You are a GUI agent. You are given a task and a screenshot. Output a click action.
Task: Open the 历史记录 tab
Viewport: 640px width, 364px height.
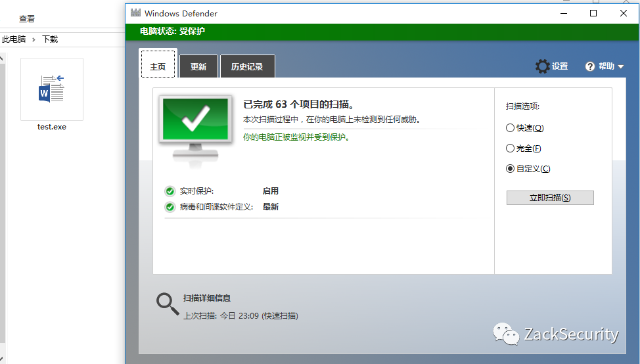247,66
